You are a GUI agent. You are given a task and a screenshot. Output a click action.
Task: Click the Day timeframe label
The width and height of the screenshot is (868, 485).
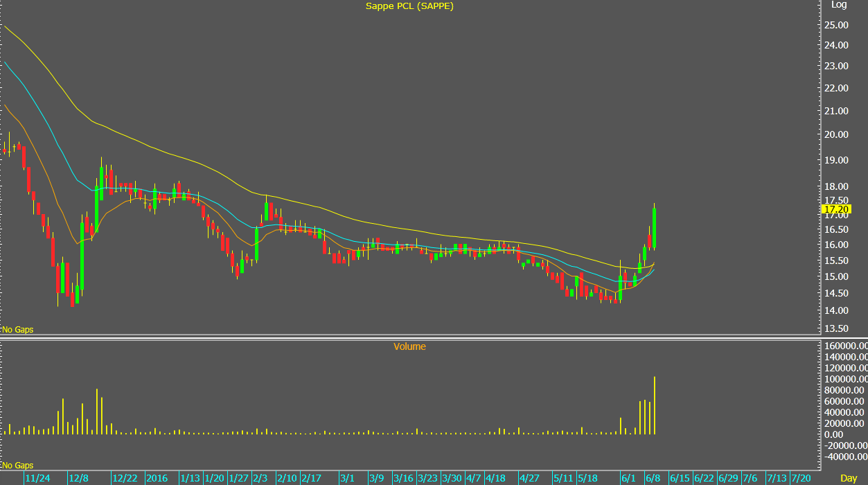[x=849, y=478]
